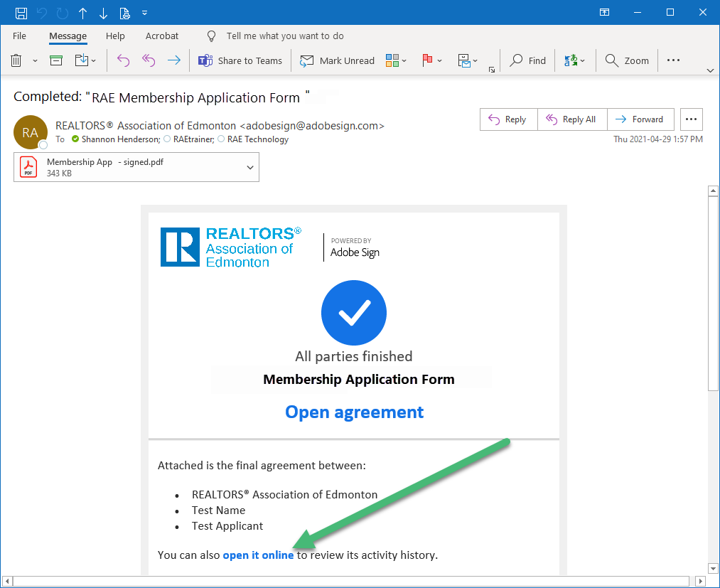Delete the message with the trash icon
The image size is (720, 588).
point(16,60)
